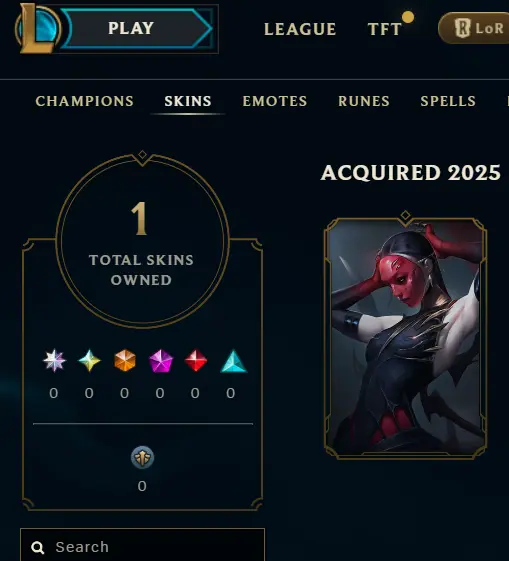The height and width of the screenshot is (561, 509).
Task: Select the teal triangle rarity gem icon
Action: pyautogui.click(x=234, y=361)
